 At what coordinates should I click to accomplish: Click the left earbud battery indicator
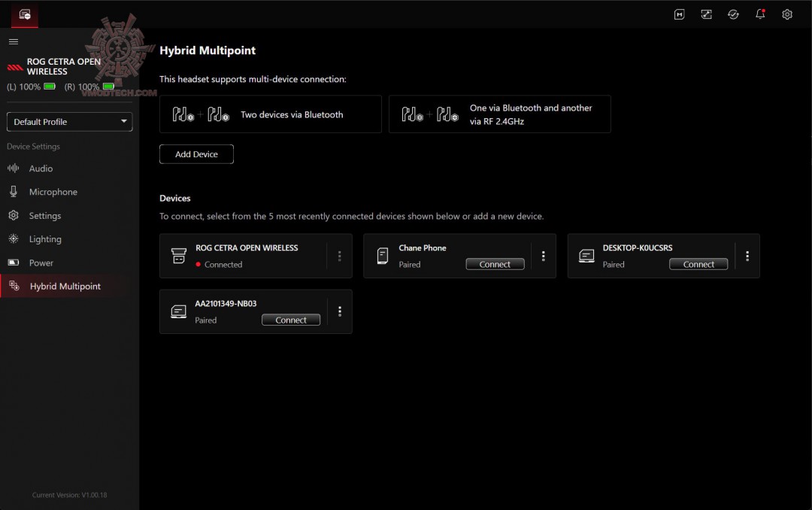click(50, 87)
